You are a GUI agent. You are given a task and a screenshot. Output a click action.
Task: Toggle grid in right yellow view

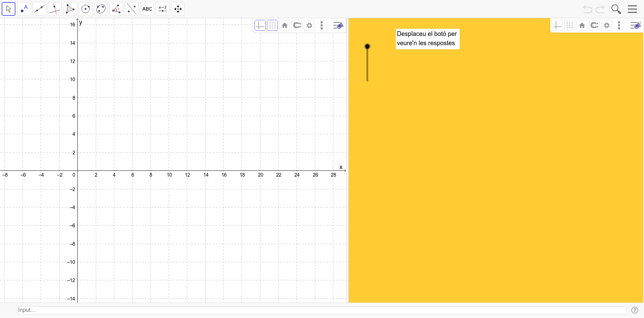coord(570,25)
